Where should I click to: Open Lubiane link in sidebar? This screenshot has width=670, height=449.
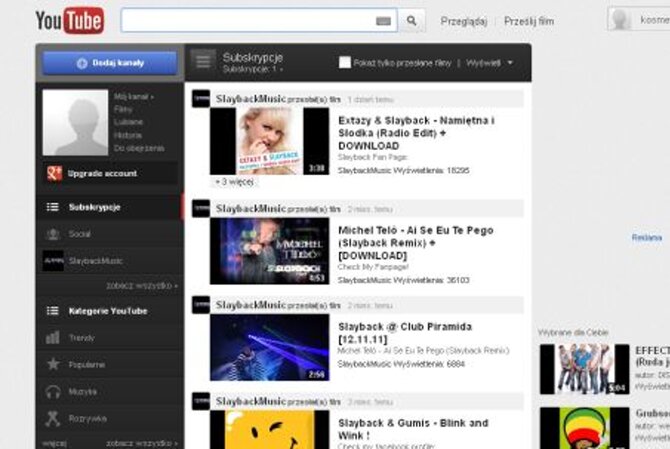[128, 122]
